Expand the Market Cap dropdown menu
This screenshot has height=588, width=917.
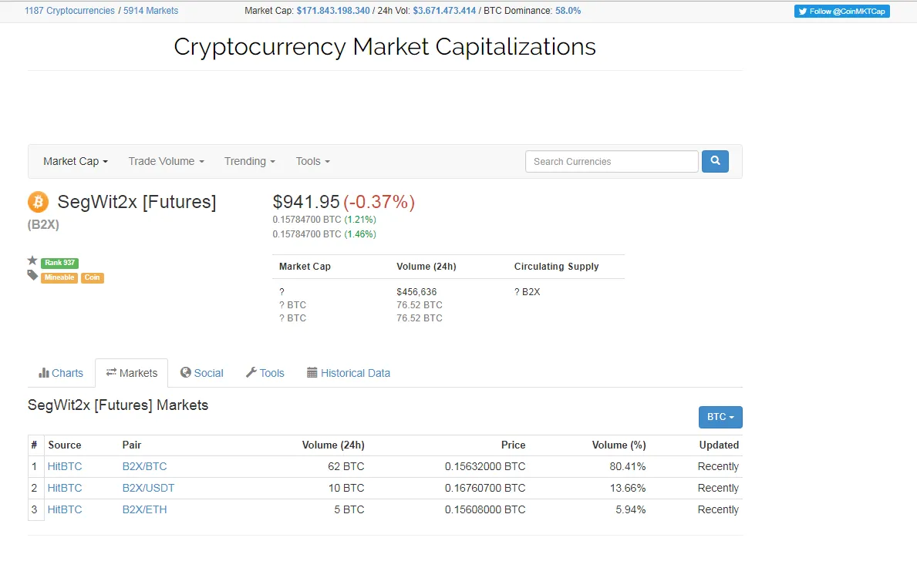[76, 161]
